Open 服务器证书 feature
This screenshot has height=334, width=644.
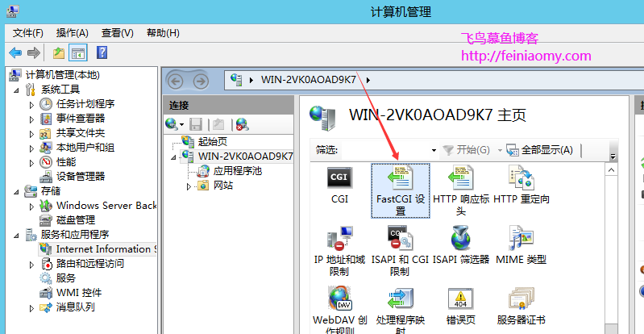pyautogui.click(x=521, y=306)
